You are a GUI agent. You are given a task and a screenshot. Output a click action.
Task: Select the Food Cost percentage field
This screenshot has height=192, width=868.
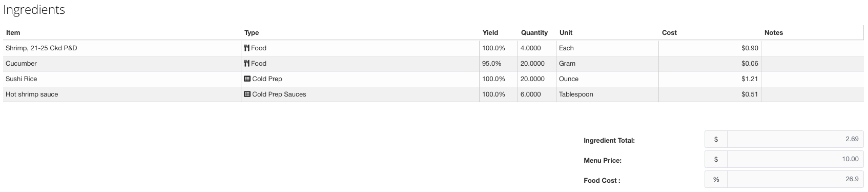click(x=795, y=180)
